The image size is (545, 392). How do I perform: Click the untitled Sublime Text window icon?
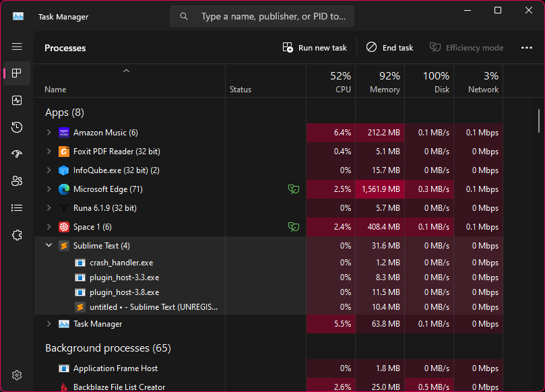[x=80, y=307]
